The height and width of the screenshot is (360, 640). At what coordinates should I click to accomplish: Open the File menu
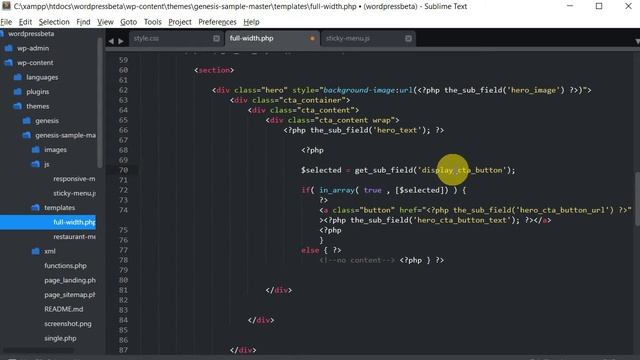click(x=6, y=22)
